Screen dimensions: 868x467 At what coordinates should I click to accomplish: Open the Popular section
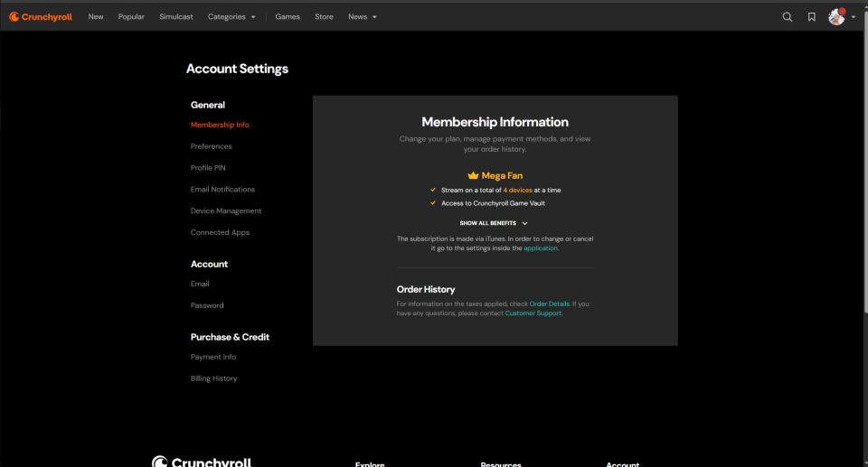(x=131, y=16)
